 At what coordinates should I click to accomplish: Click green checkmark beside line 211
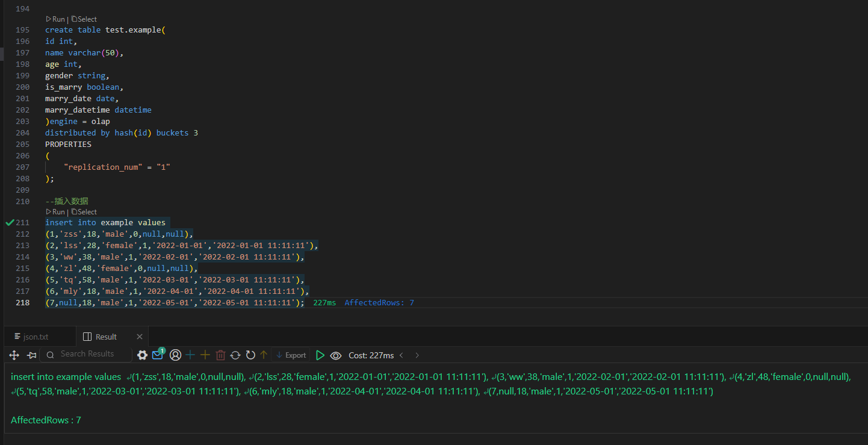[10, 223]
